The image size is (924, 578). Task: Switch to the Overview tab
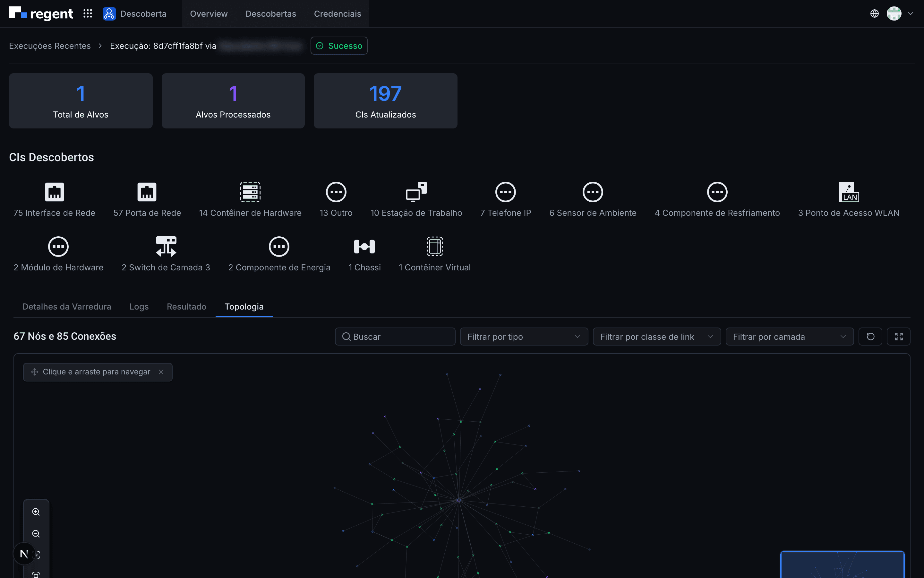click(x=209, y=14)
